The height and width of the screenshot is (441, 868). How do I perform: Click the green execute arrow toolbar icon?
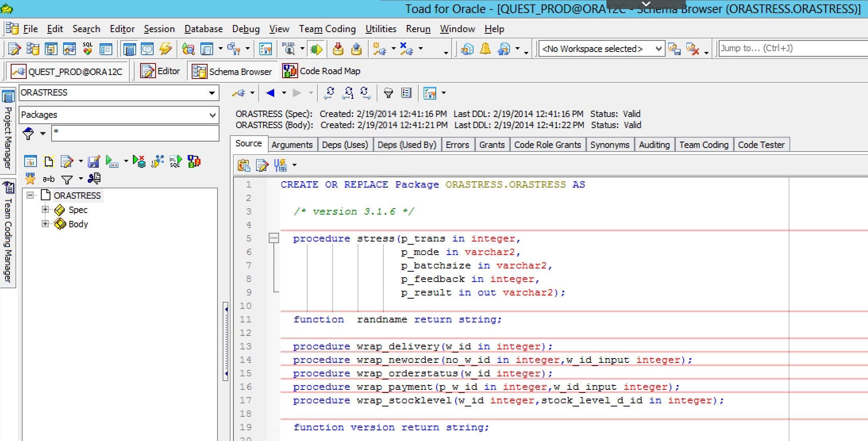[x=316, y=49]
